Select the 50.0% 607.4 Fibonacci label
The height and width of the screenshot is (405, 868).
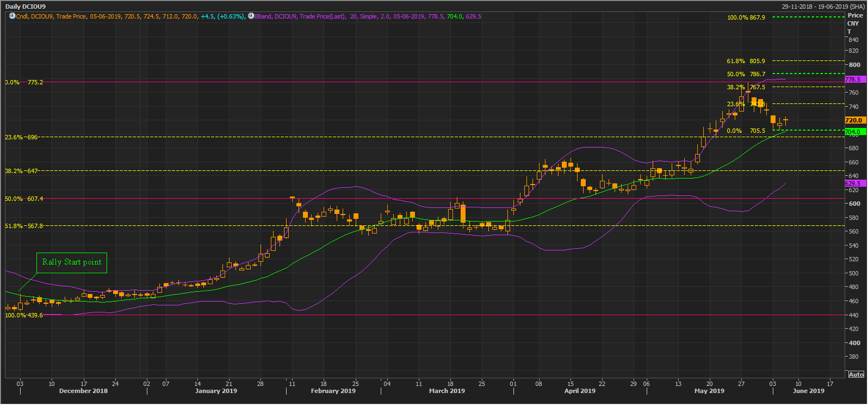(x=24, y=199)
